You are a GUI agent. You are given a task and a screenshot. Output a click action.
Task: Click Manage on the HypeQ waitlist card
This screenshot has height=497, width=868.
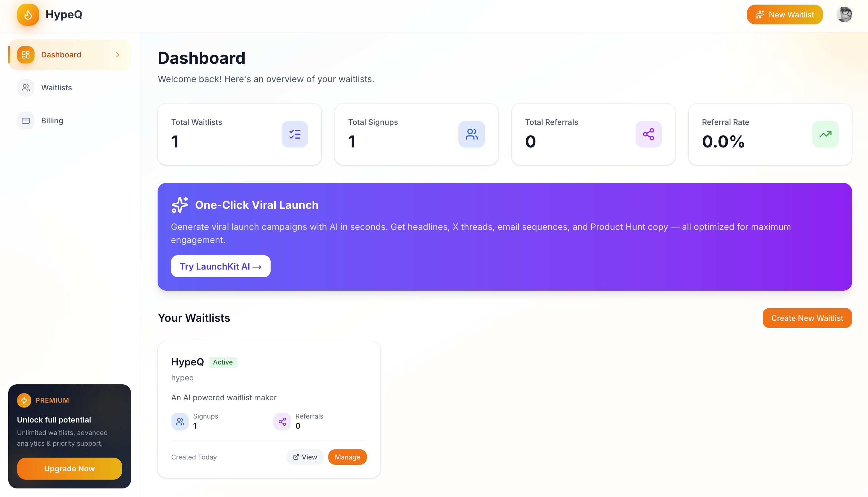[347, 457]
